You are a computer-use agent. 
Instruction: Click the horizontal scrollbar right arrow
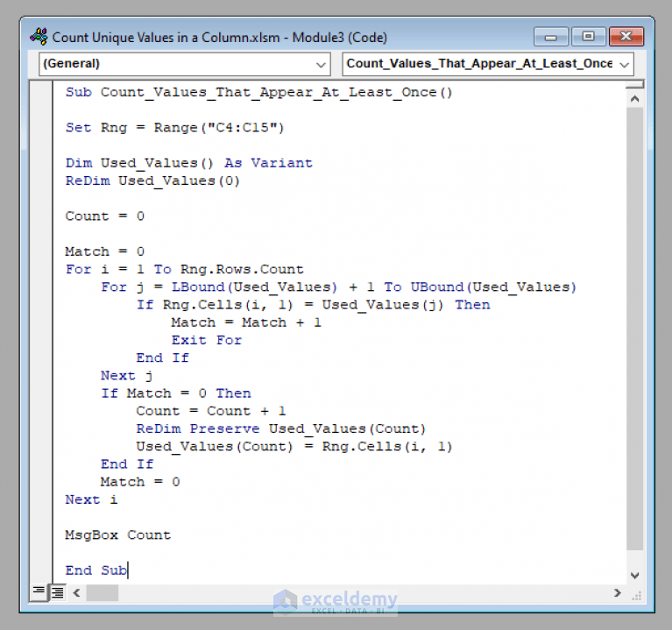click(617, 592)
